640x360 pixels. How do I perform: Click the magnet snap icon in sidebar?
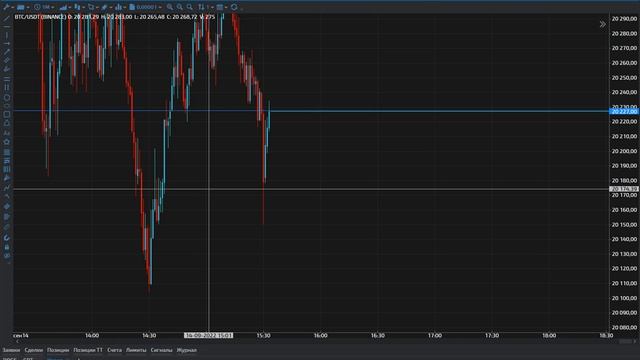(x=7, y=238)
